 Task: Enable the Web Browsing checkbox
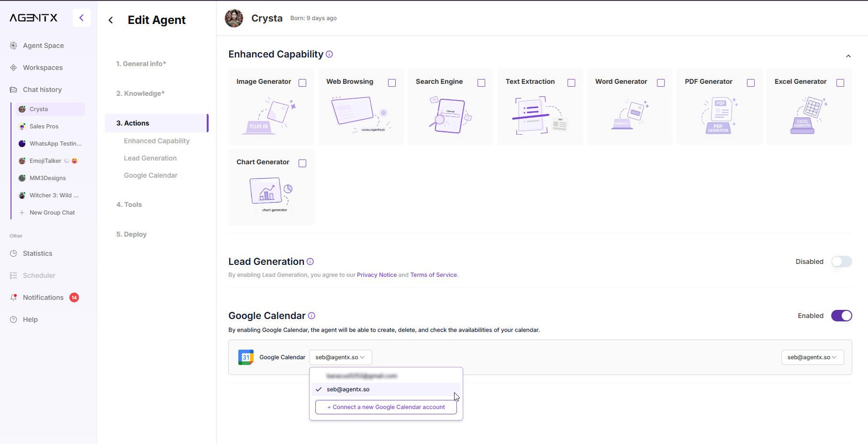(392, 83)
